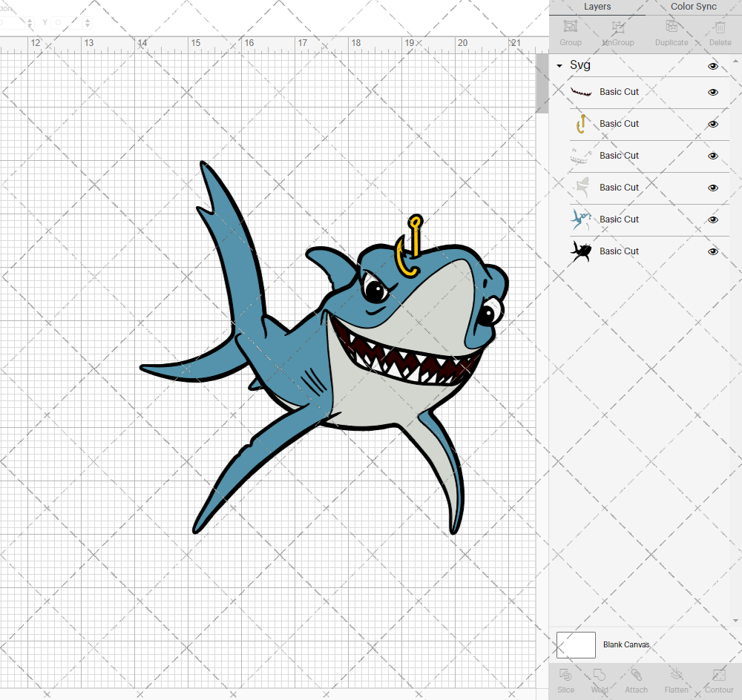742x700 pixels.
Task: Hide the entire Svg group
Action: (x=712, y=66)
